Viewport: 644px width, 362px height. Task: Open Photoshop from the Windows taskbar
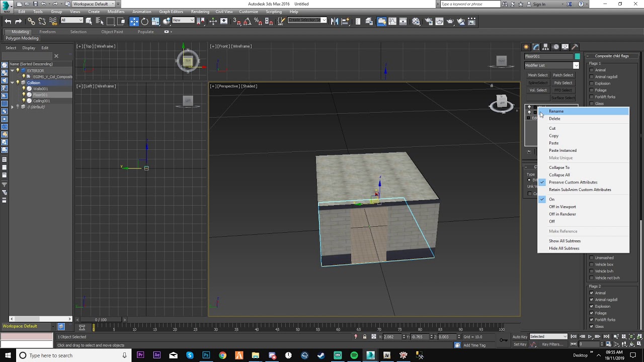pyautogui.click(x=206, y=355)
